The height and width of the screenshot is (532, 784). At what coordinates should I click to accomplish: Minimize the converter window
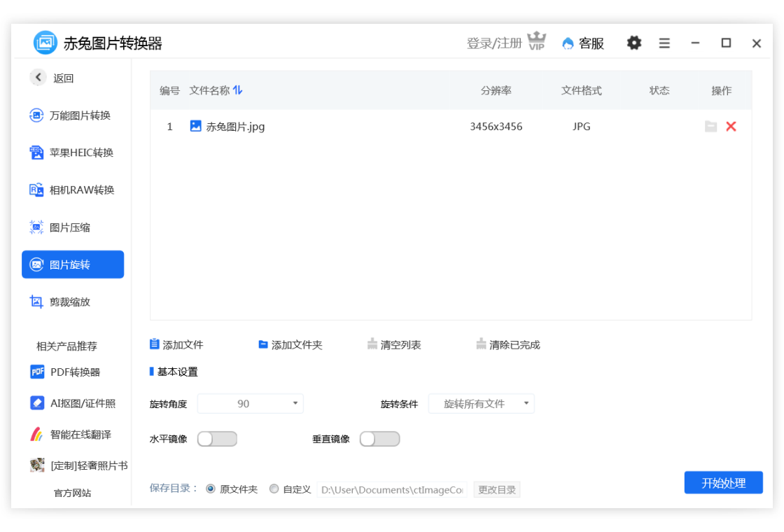tap(695, 43)
